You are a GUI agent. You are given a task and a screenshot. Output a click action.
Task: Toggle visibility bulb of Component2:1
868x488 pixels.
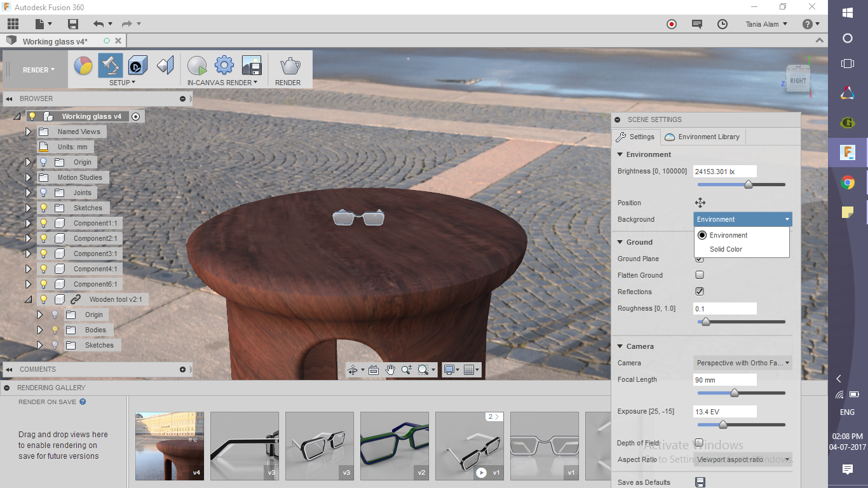(x=43, y=238)
